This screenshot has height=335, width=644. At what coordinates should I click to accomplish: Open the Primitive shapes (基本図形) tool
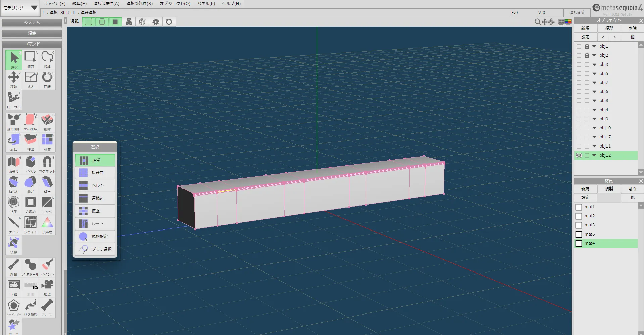click(x=14, y=121)
